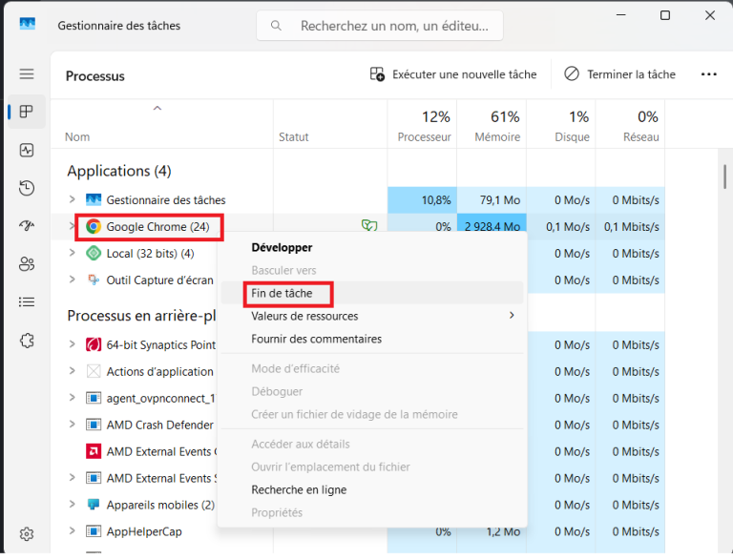The height and width of the screenshot is (560, 733).
Task: Click the vertical scrollbar thumb
Action: (x=724, y=176)
